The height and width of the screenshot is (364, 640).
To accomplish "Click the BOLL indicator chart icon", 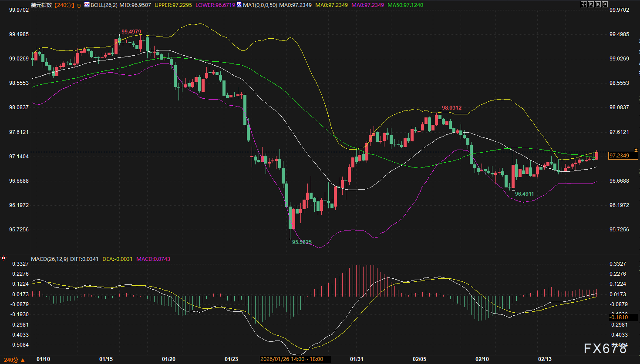I will [x=87, y=5].
